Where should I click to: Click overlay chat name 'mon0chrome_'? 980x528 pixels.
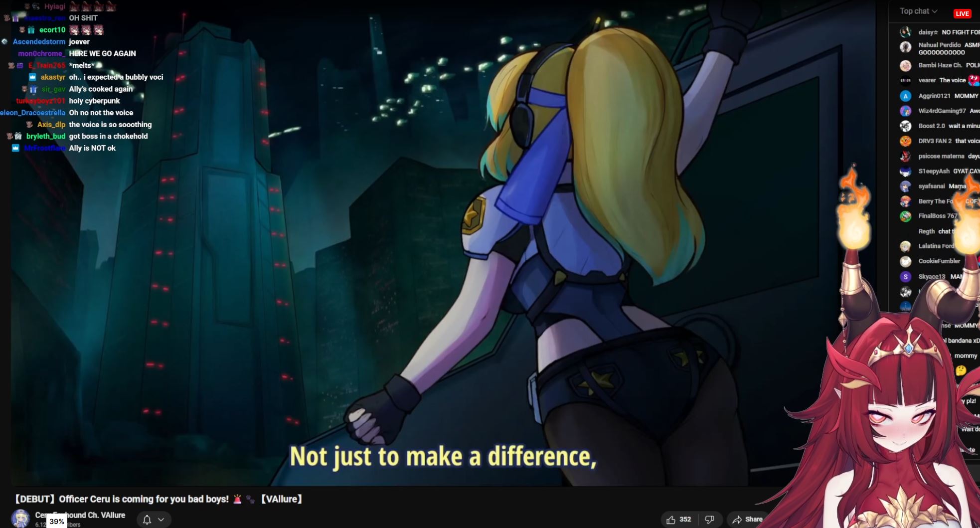42,54
